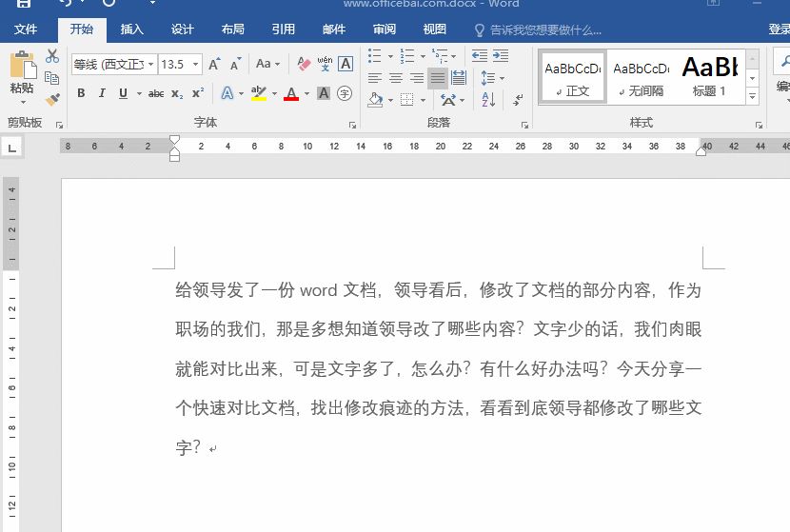Shrink font size with smaller A
The height and width of the screenshot is (532, 790).
click(x=235, y=64)
